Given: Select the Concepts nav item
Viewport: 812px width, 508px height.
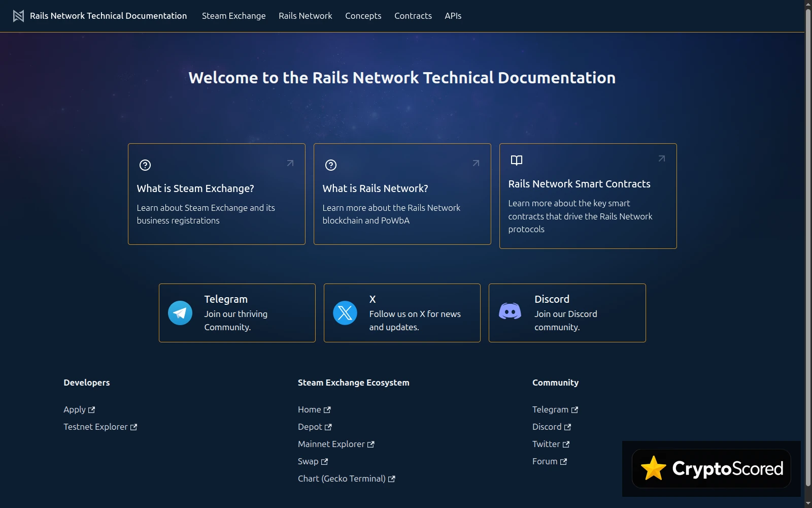Looking at the screenshot, I should 363,16.
